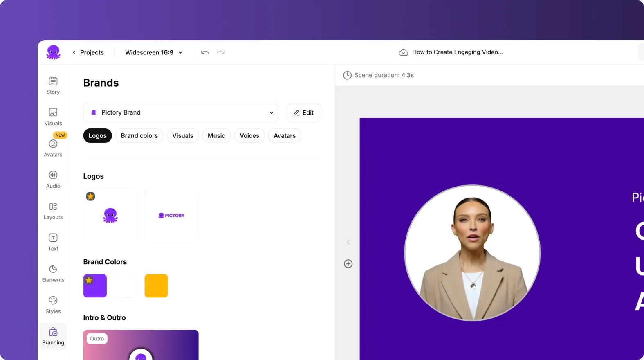Viewport: 644px width, 360px height.
Task: Click the Edit brand button
Action: pyautogui.click(x=304, y=112)
